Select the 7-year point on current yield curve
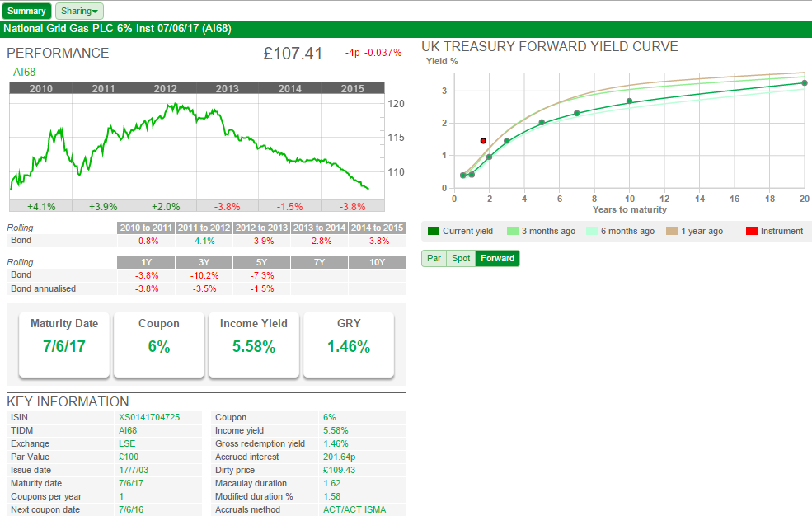The image size is (812, 516). [x=577, y=114]
